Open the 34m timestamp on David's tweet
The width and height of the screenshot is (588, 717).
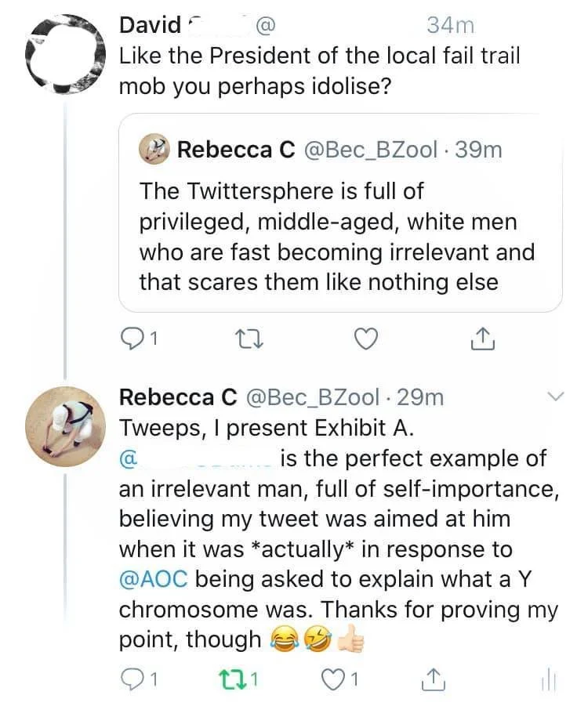(450, 25)
